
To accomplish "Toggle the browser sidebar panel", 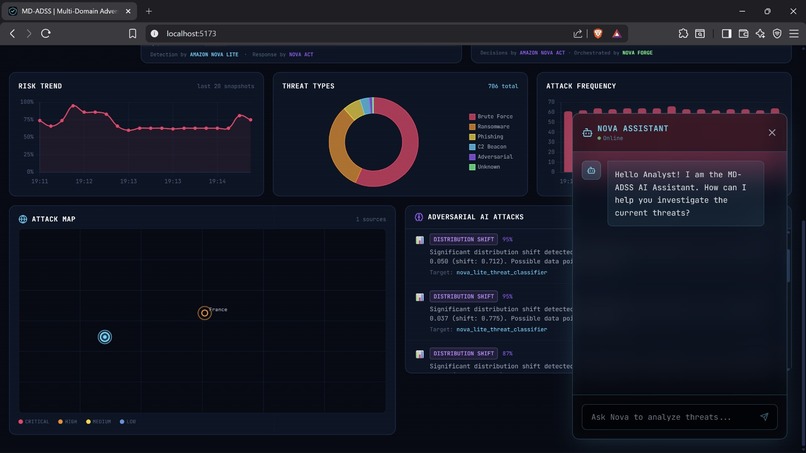I will (x=726, y=33).
